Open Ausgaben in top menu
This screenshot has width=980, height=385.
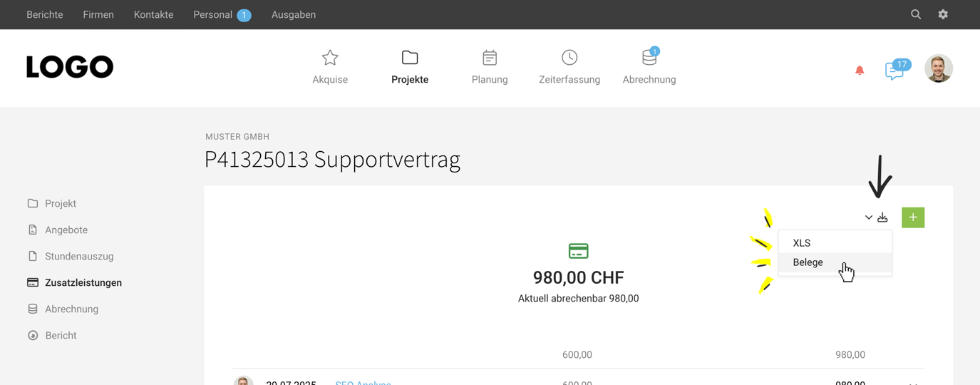(x=294, y=14)
